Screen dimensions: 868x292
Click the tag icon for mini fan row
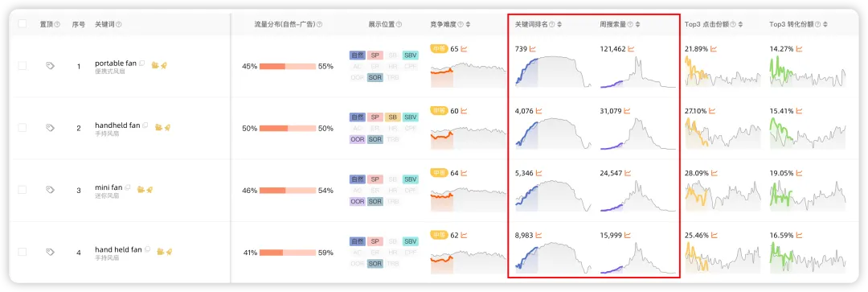(50, 190)
